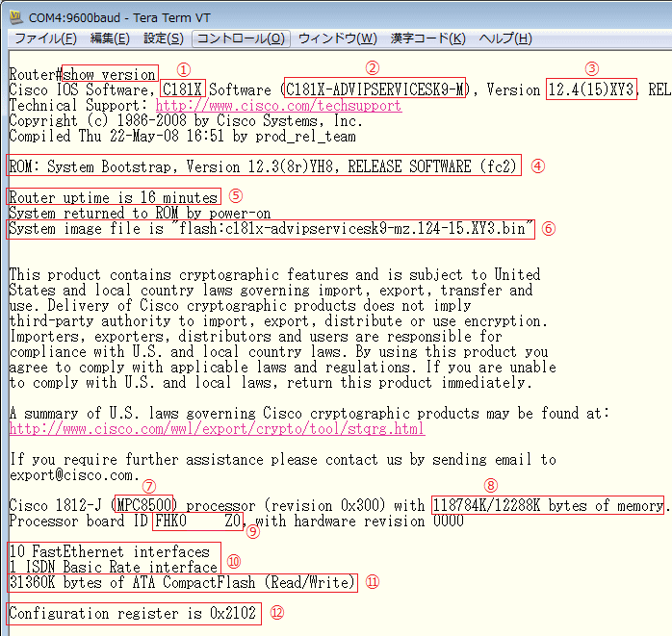Open the ヘルプ(H) menu
The width and height of the screenshot is (672, 636).
(x=505, y=38)
